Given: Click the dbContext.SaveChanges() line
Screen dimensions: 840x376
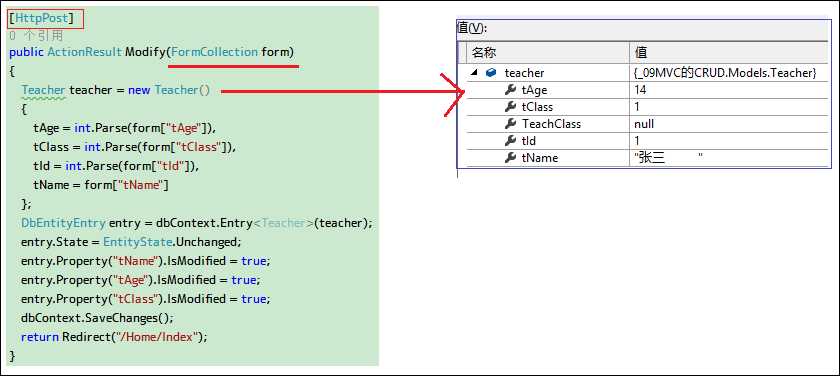Looking at the screenshot, I should 98,318.
